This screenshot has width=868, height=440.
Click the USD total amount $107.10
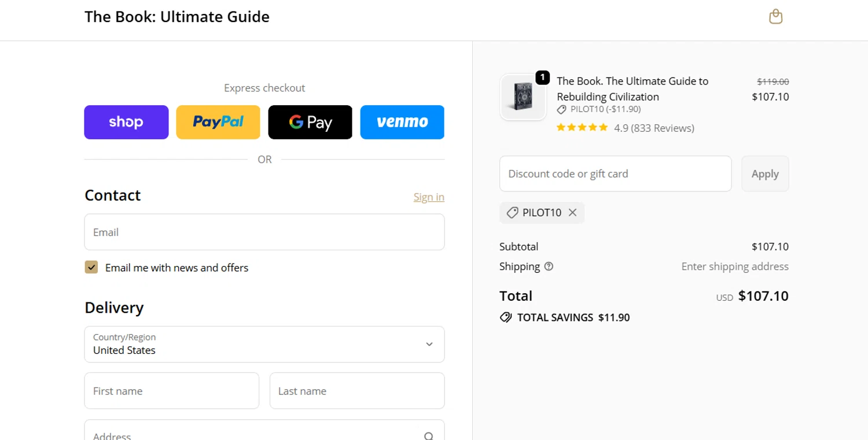(x=763, y=296)
